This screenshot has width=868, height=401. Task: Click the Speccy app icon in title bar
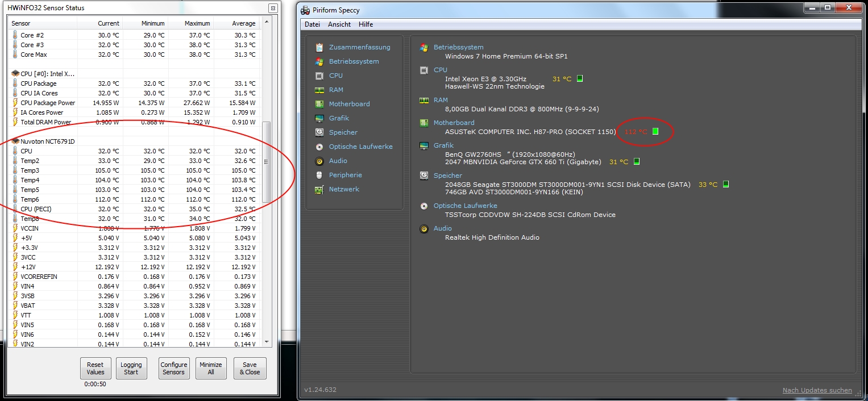(x=305, y=10)
